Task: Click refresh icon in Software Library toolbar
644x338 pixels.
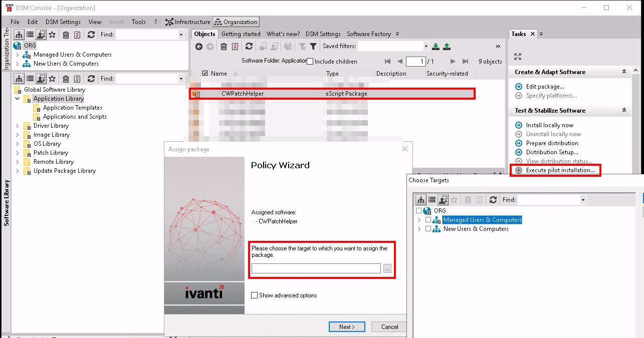Action: click(x=91, y=79)
